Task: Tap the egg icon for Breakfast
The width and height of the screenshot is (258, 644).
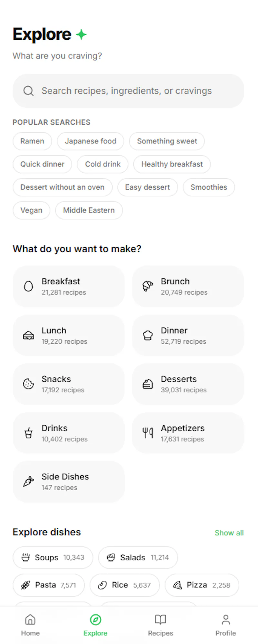Action: click(28, 286)
